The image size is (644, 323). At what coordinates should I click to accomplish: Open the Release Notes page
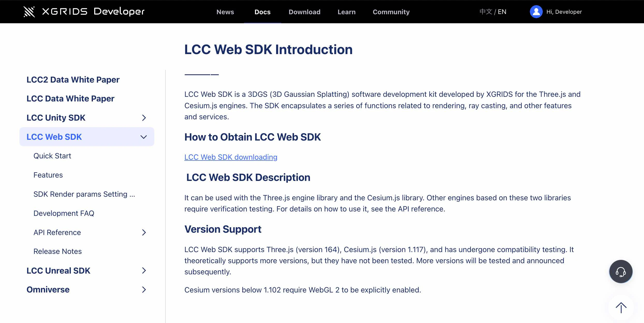pos(57,251)
